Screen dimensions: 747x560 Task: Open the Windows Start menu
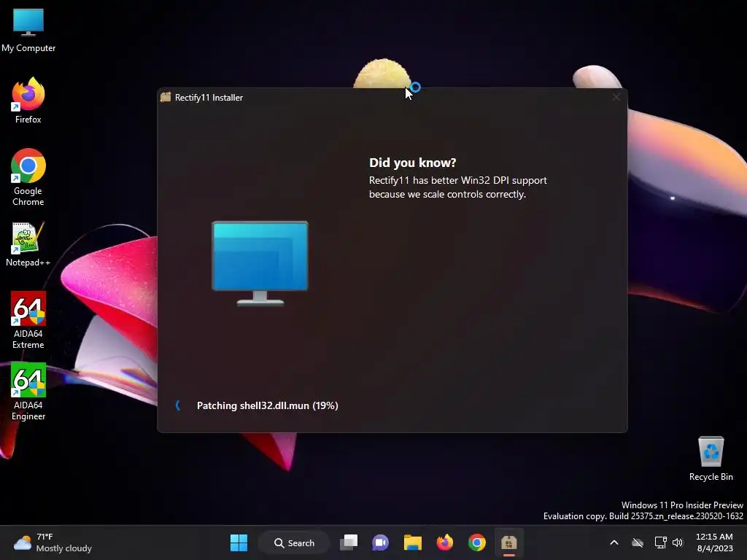point(239,542)
